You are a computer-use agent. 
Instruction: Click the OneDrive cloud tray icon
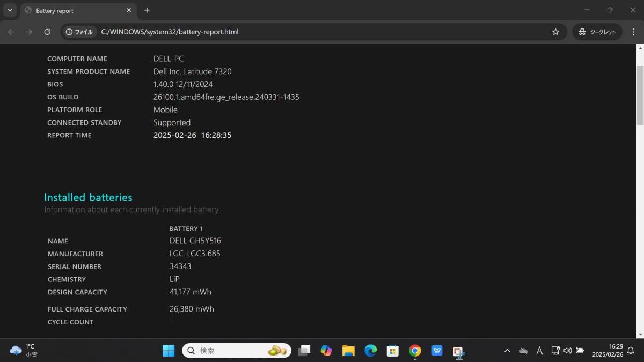pos(523,351)
